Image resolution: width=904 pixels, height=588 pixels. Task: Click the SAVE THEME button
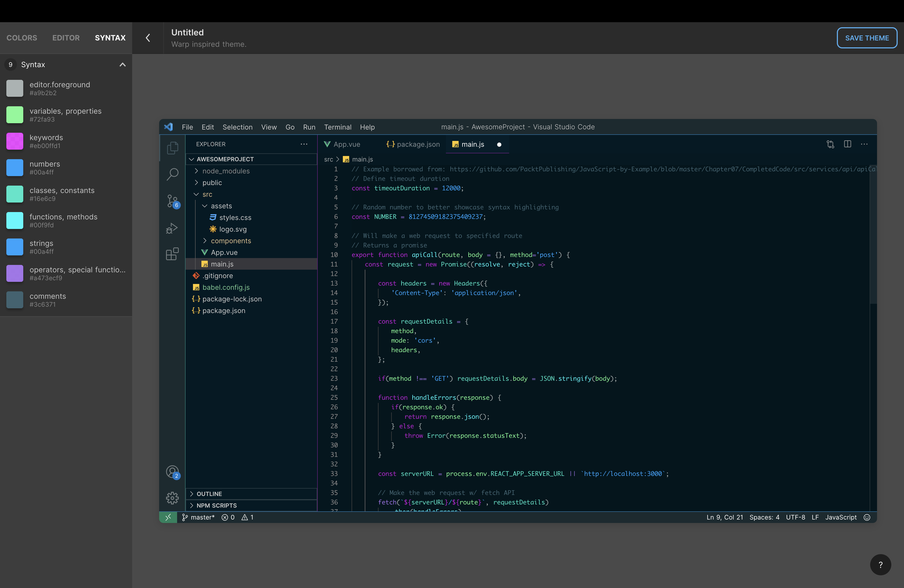(x=866, y=38)
